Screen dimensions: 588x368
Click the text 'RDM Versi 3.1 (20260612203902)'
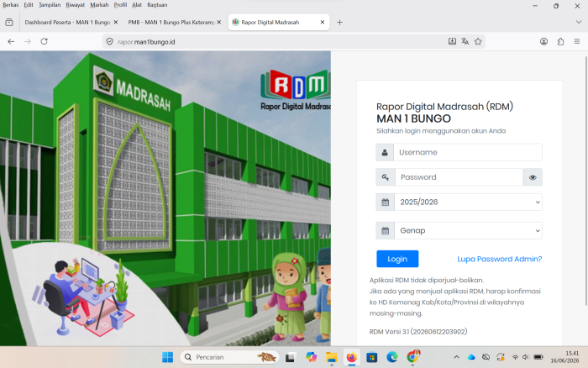(418, 332)
